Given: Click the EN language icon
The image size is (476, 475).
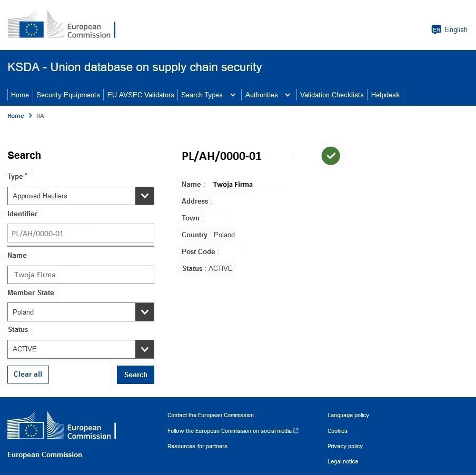Looking at the screenshot, I should [436, 29].
